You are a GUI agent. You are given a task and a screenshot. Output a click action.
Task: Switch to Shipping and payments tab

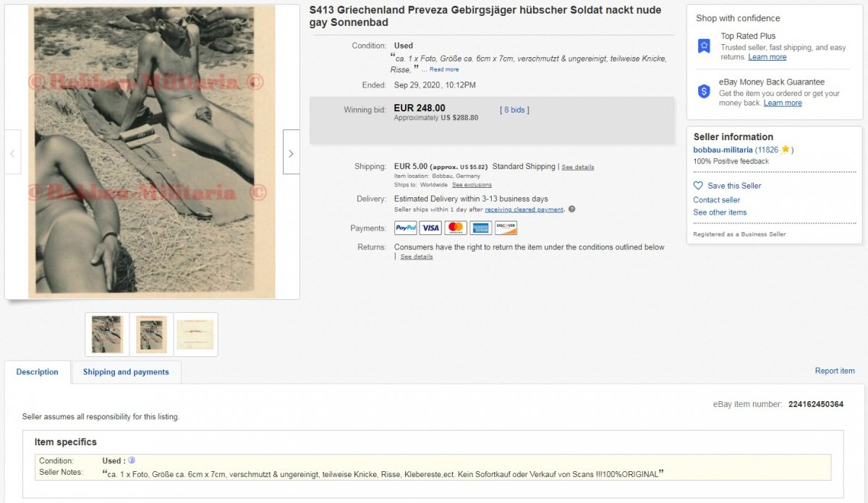[126, 372]
